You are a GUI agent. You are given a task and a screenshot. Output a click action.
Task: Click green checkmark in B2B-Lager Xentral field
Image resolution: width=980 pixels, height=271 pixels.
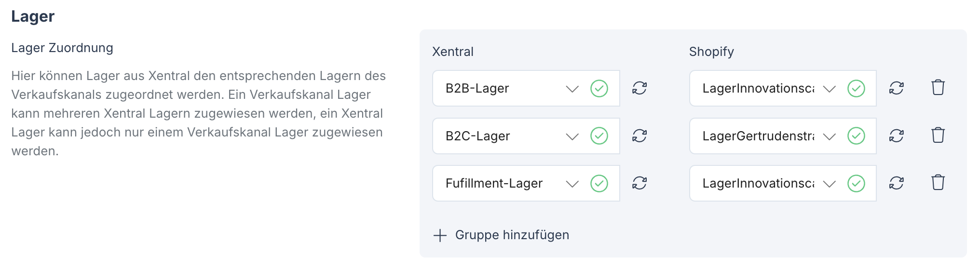click(x=599, y=88)
